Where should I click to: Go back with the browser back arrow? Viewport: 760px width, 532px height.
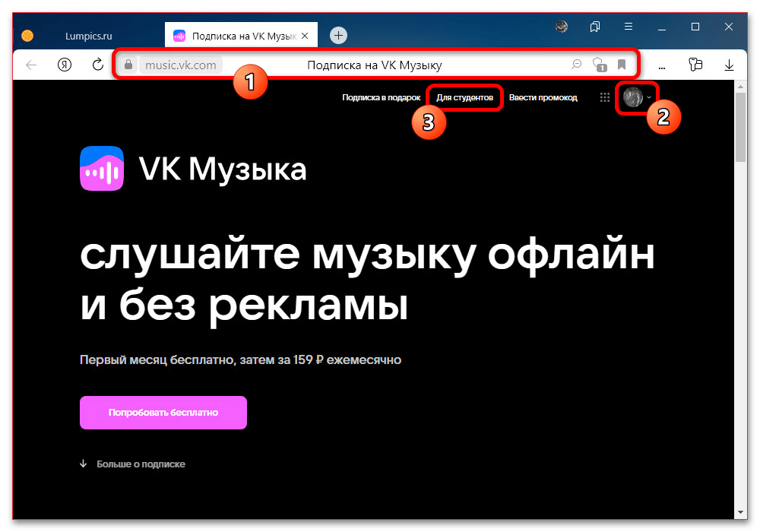(x=31, y=65)
